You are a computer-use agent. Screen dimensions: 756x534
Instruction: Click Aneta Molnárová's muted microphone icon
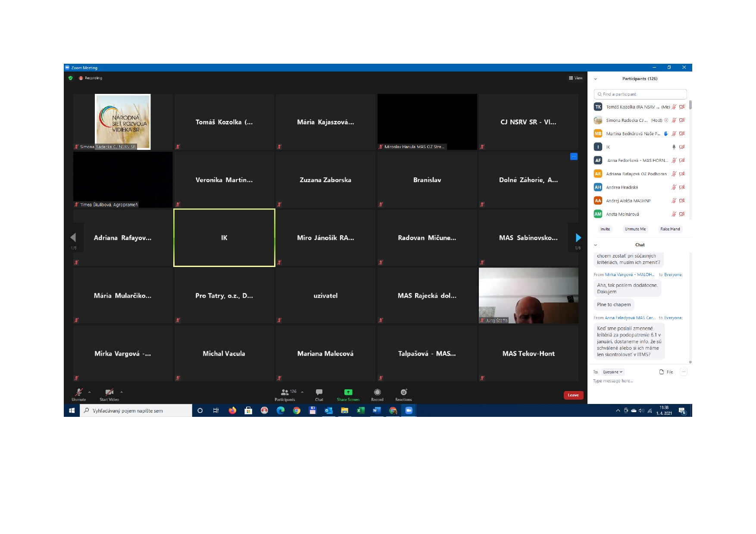click(674, 214)
